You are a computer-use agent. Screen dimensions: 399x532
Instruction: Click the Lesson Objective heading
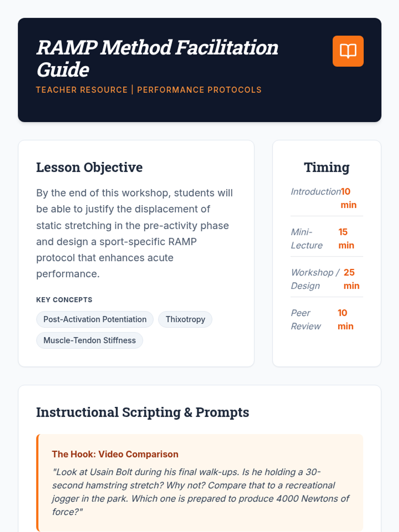89,167
